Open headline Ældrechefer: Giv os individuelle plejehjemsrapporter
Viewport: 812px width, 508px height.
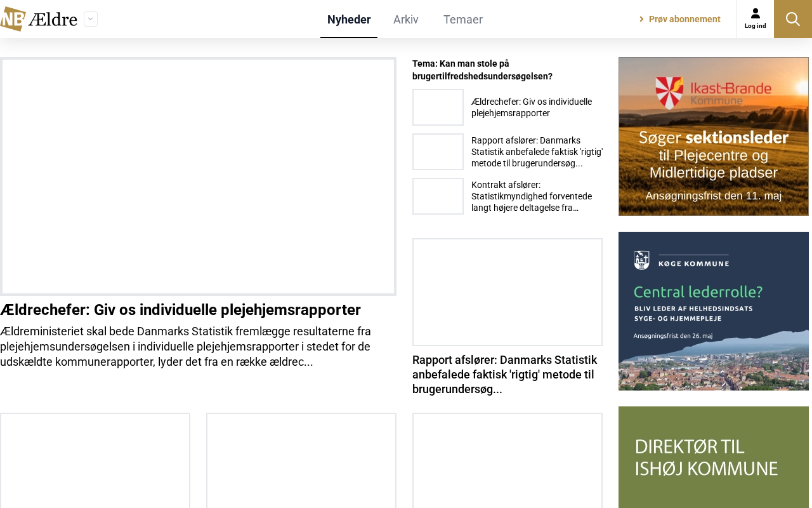click(181, 310)
